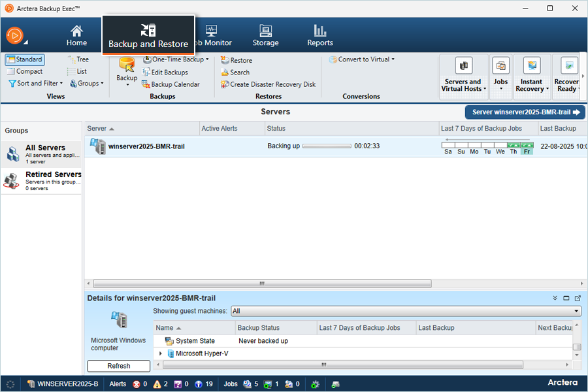The height and width of the screenshot is (392, 588).
Task: Open Edit Backups
Action: point(165,73)
